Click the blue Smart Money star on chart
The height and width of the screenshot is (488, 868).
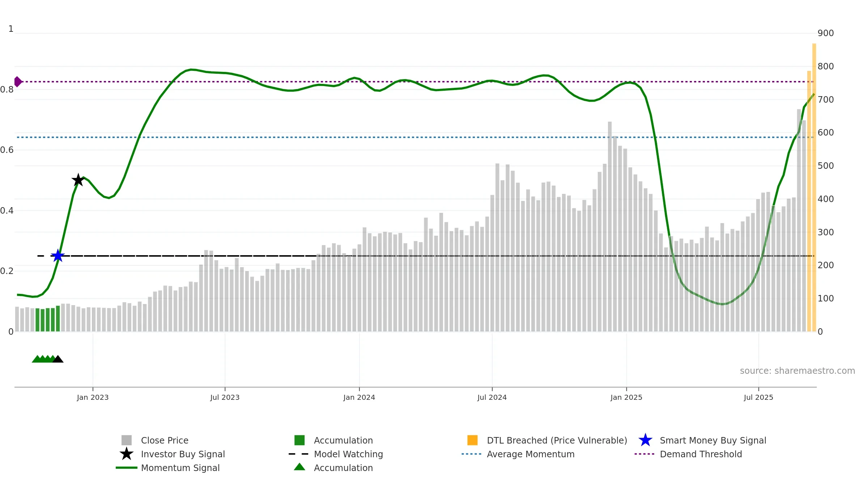pyautogui.click(x=58, y=256)
